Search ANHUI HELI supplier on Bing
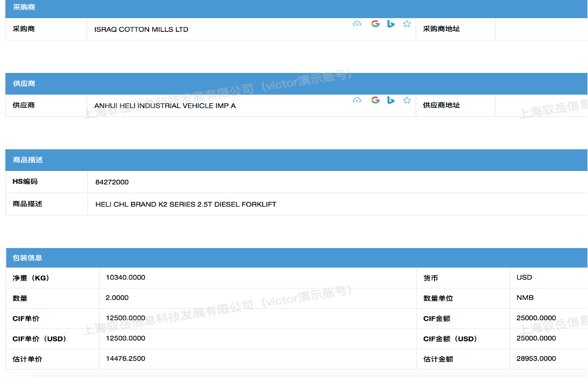The width and height of the screenshot is (588, 377). pyautogui.click(x=391, y=100)
